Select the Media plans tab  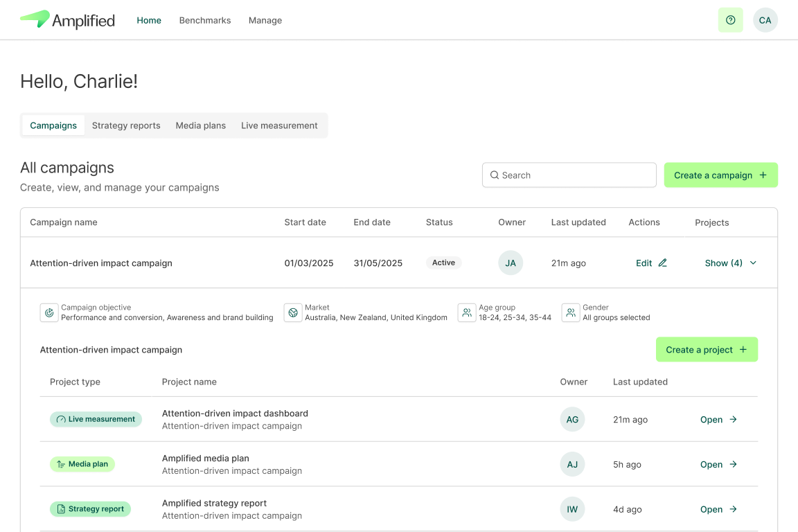point(200,125)
